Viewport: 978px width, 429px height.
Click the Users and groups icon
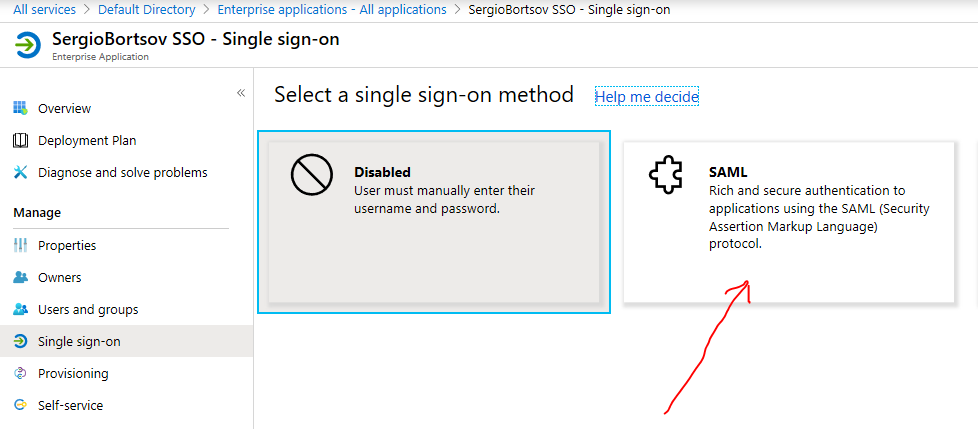pos(20,309)
